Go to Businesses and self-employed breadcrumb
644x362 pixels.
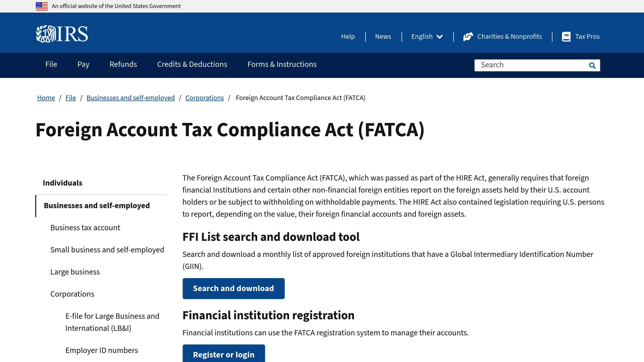[131, 98]
